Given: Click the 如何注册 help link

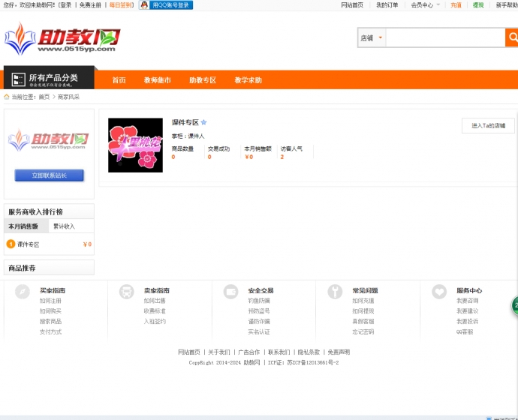Looking at the screenshot, I should tap(50, 301).
